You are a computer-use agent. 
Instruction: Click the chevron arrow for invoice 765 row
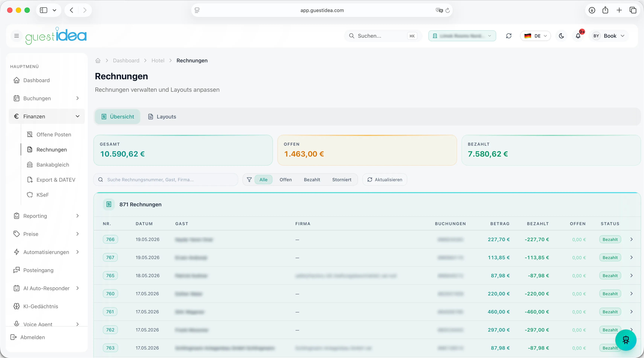tap(632, 275)
